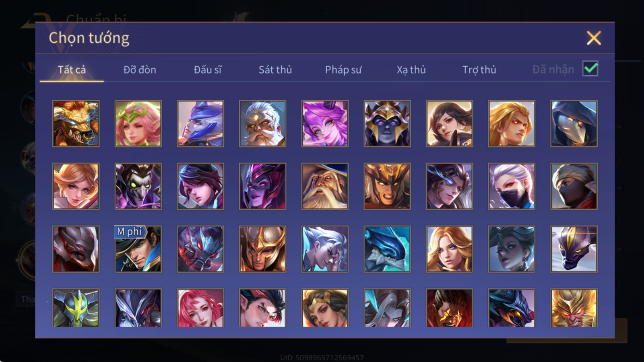Select the horned orange beast hero portrait
The image size is (644, 362).
(x=76, y=123)
